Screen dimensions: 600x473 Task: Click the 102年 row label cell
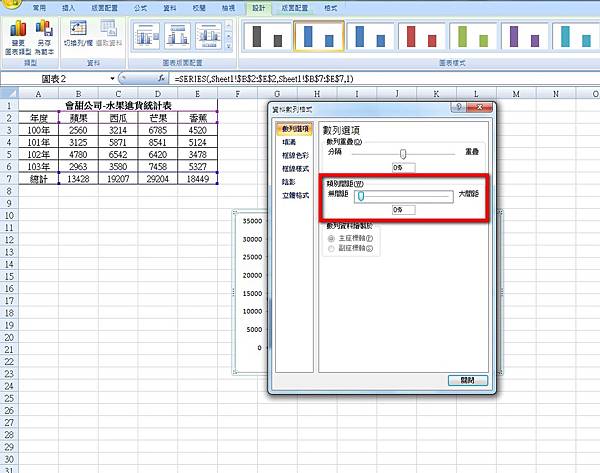[x=39, y=155]
